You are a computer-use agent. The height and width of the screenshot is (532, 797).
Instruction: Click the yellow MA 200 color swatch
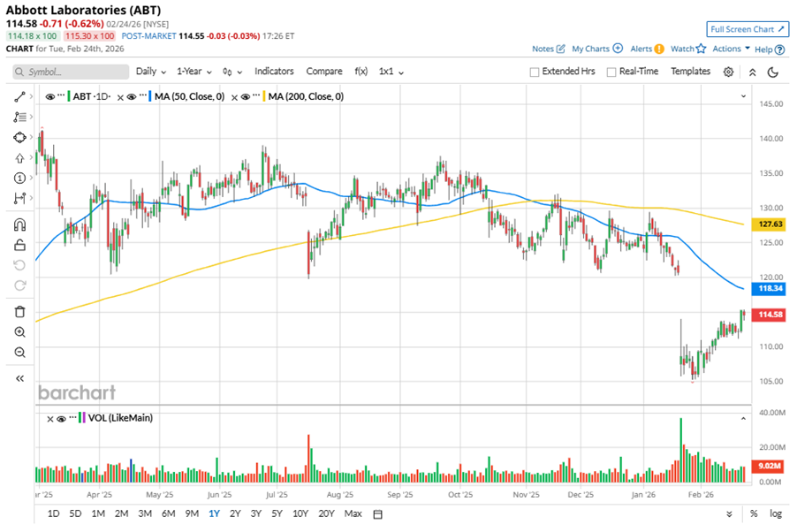pyautogui.click(x=264, y=96)
